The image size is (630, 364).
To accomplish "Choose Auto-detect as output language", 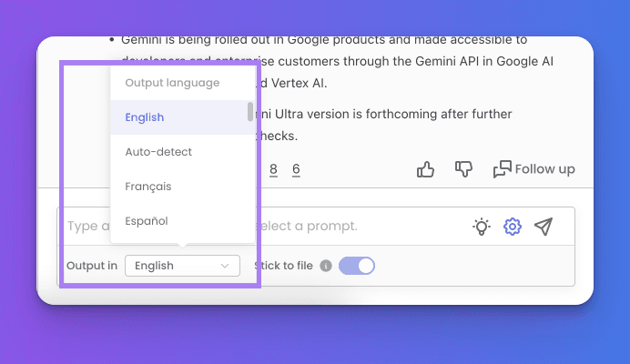I will tap(158, 152).
